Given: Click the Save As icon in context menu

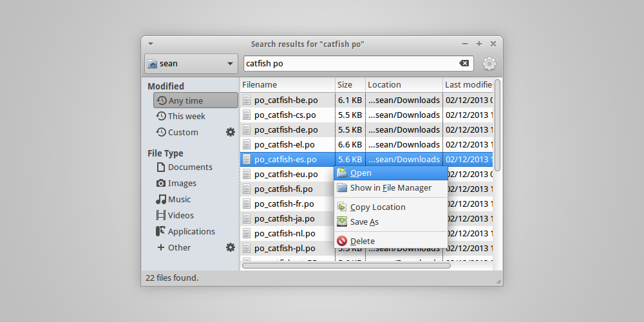Looking at the screenshot, I should pyautogui.click(x=342, y=222).
